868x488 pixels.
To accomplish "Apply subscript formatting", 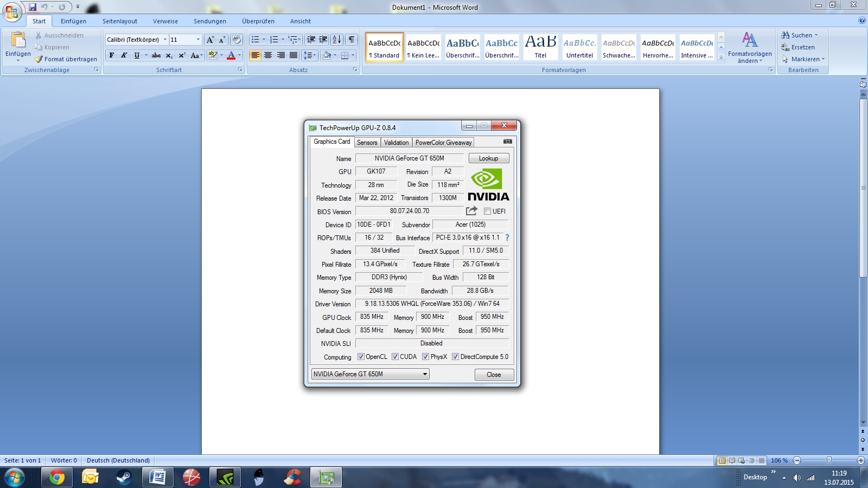I will pos(169,55).
